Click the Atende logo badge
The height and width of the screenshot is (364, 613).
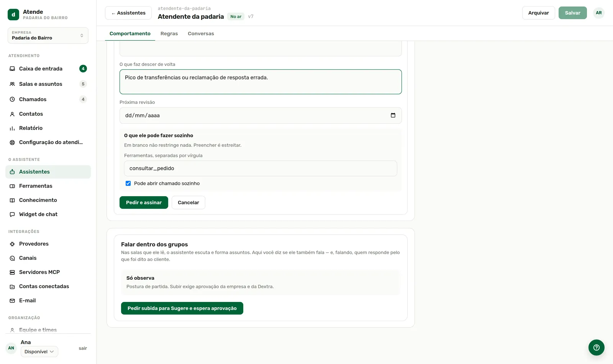[x=13, y=15]
